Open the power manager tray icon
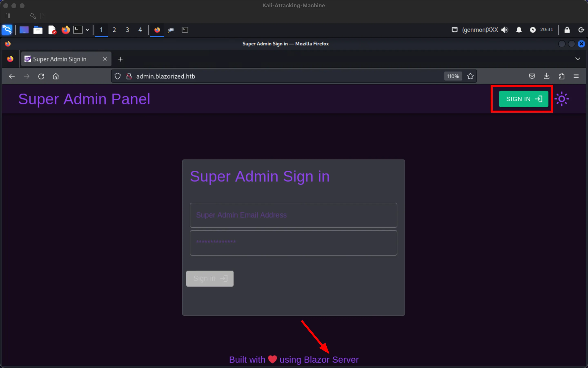This screenshot has width=588, height=368. (533, 30)
